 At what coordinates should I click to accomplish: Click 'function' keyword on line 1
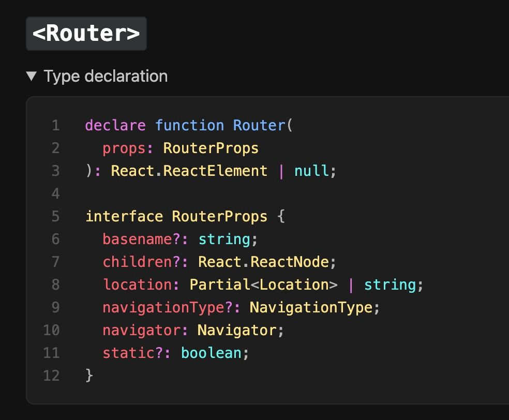point(189,125)
